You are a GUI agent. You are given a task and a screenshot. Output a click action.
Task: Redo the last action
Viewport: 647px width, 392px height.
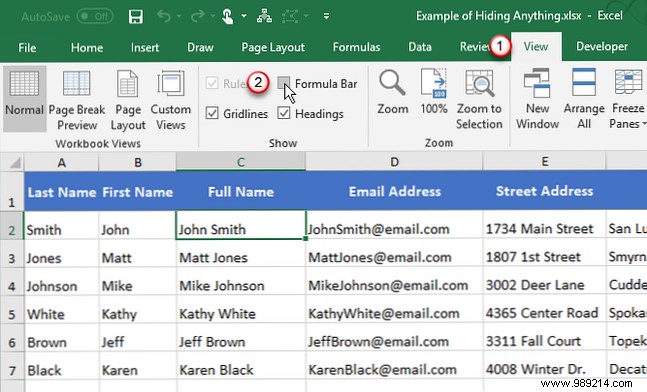point(198,17)
